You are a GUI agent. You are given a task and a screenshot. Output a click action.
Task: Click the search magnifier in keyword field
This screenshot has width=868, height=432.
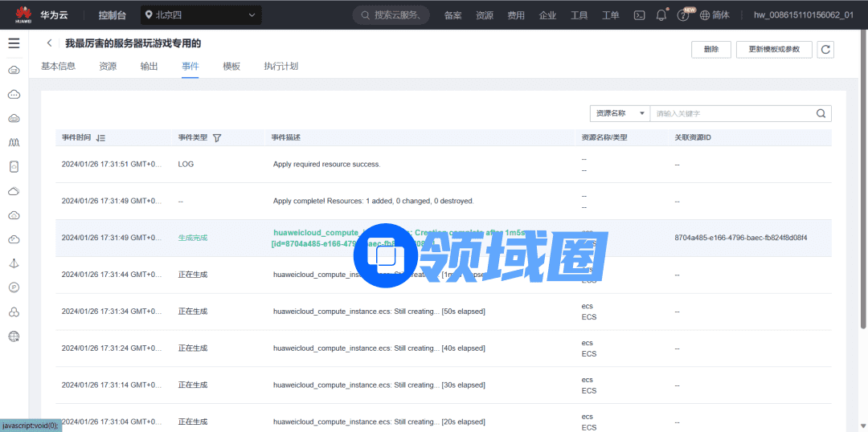pyautogui.click(x=821, y=114)
